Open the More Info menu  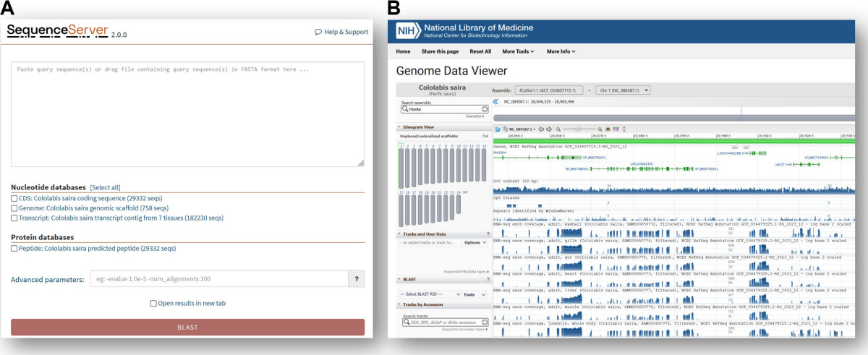[x=562, y=51]
